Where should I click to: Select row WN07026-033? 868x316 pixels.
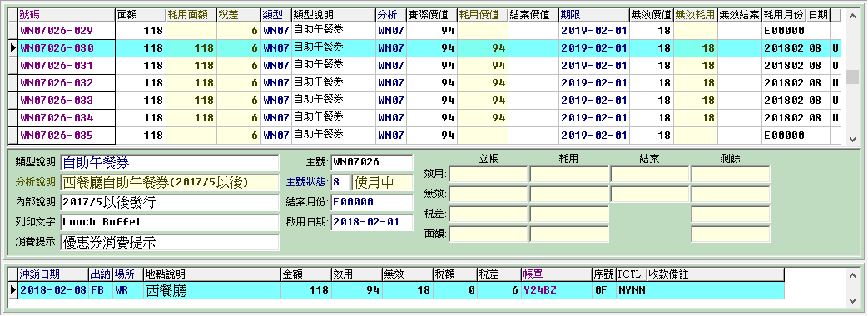pos(424,101)
